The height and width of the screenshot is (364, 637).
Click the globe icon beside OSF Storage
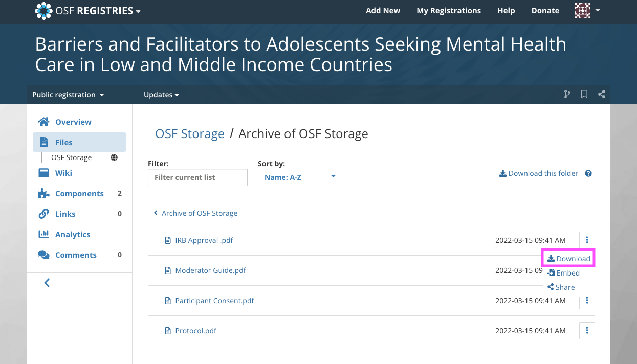coord(114,157)
